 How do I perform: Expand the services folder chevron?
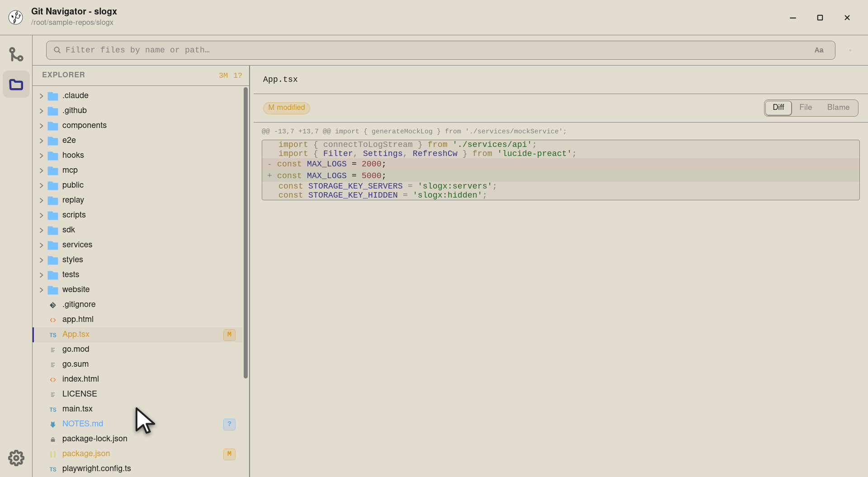[x=41, y=245]
